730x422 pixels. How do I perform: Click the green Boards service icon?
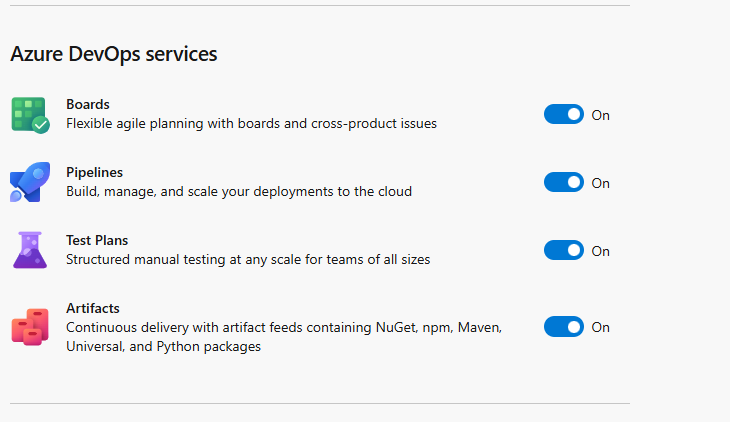coord(30,115)
